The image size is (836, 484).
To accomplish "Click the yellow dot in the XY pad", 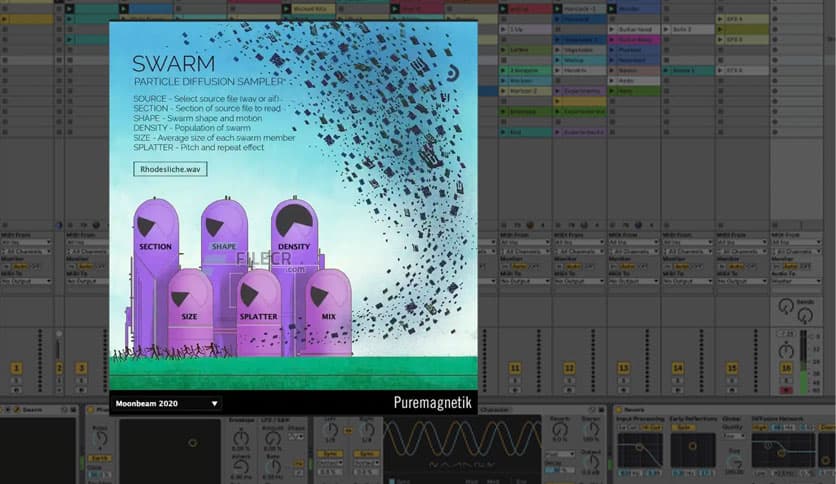I will (193, 442).
